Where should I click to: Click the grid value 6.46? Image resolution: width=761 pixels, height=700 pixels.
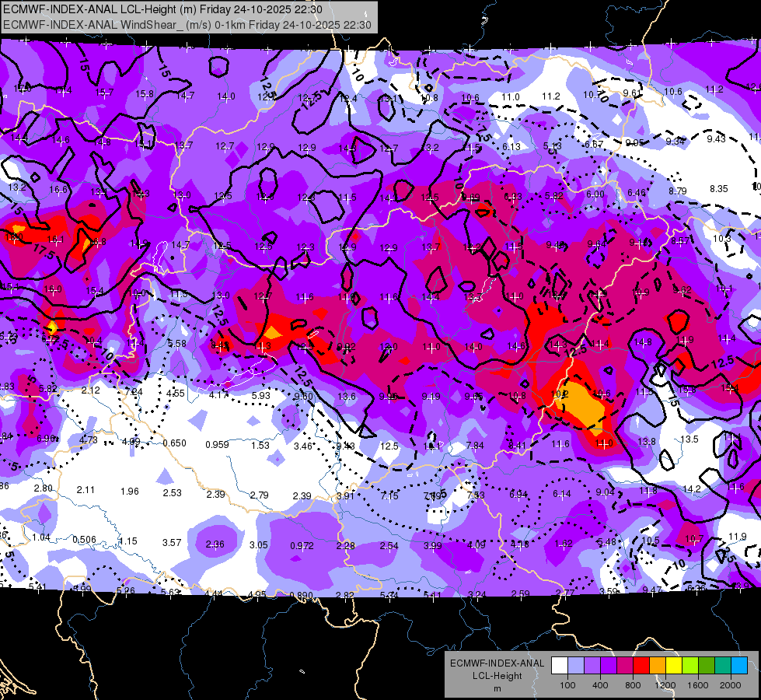coord(637,193)
